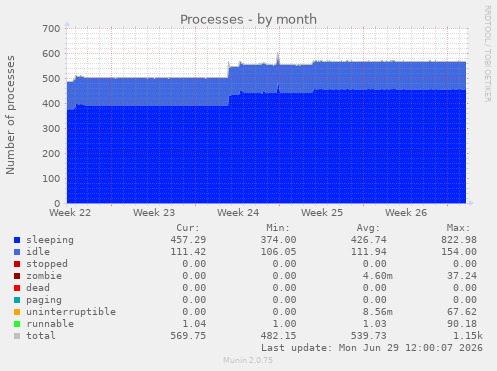This screenshot has height=371, width=497.
Task: Click the 'Max:' column header
Action: coord(458,228)
